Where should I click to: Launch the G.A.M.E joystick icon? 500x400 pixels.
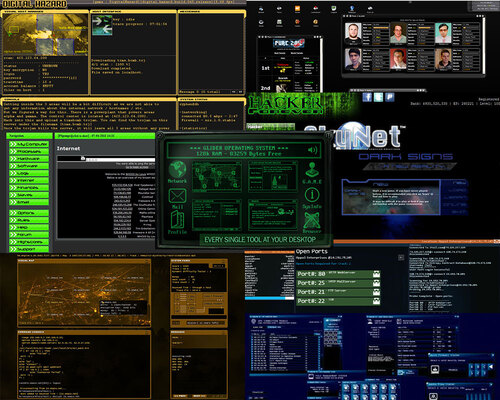click(x=312, y=170)
